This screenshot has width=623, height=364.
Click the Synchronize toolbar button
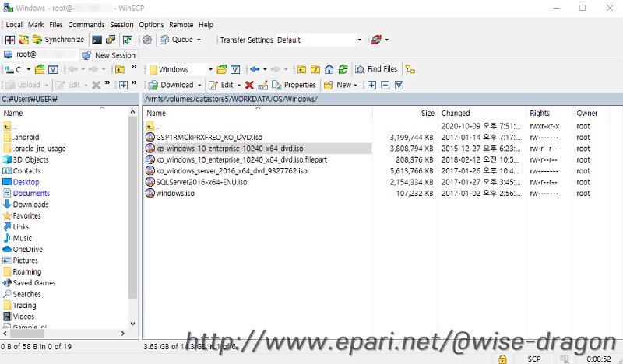[x=58, y=40]
